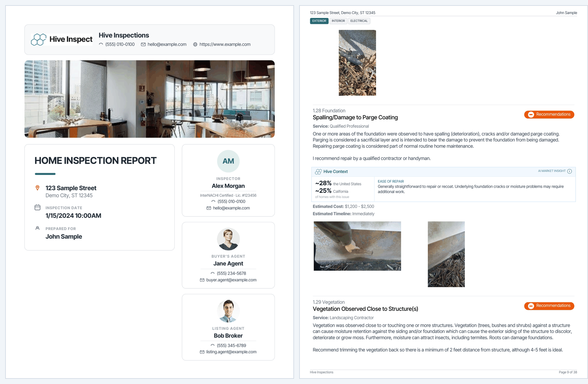Click the minus icon in the Foundation Recommendations badge

531,115
